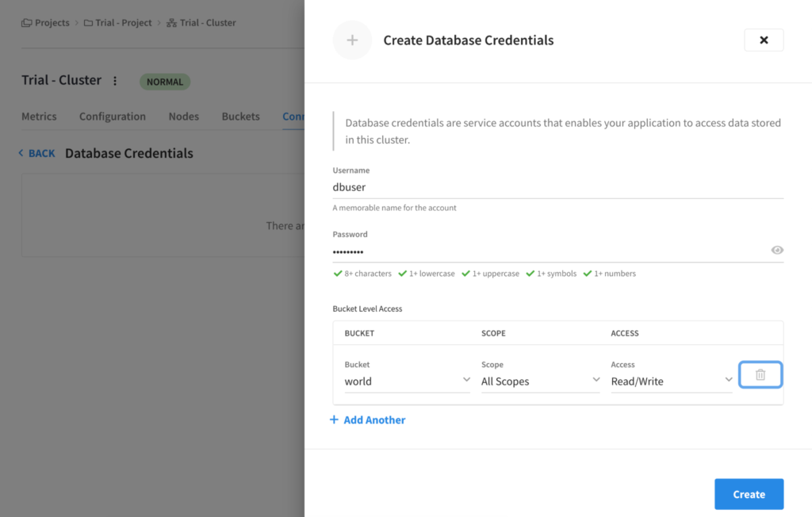812x517 pixels.
Task: Open the partially hidden Connect tab
Action: [x=293, y=117]
